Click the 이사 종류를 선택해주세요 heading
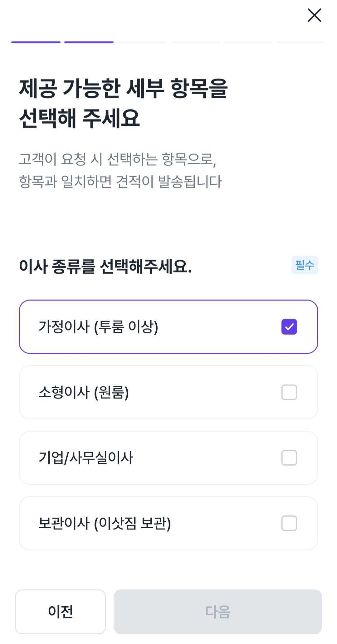The width and height of the screenshot is (337, 644). point(105,267)
